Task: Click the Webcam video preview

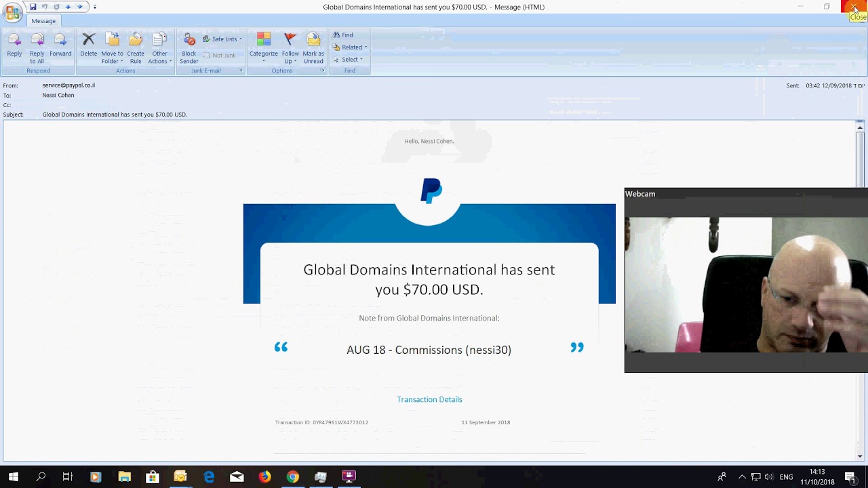Action: pos(746,285)
